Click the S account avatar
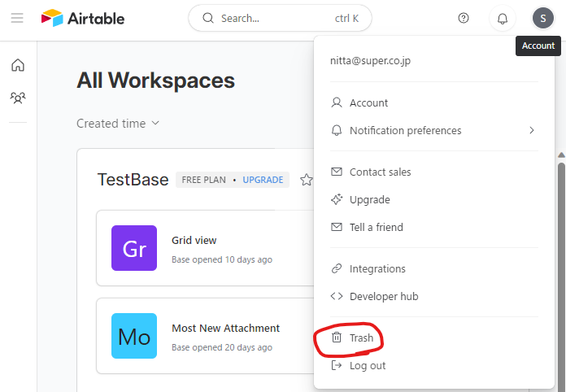 pyautogui.click(x=543, y=18)
